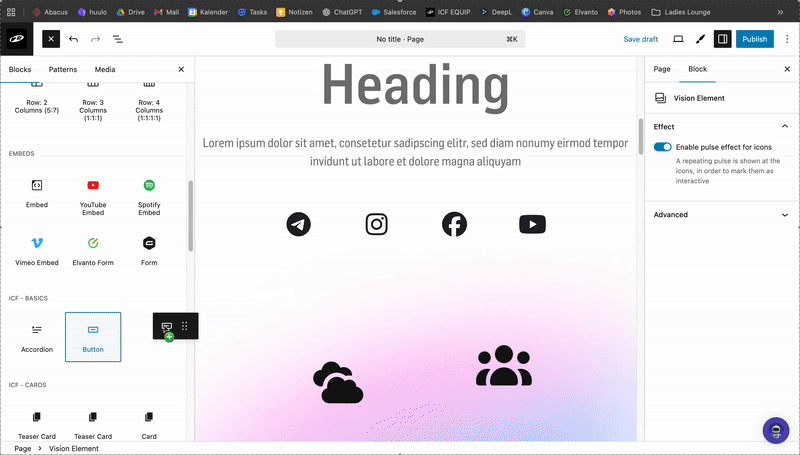The height and width of the screenshot is (455, 800).
Task: Preview page in the laptop view icon
Action: click(678, 39)
